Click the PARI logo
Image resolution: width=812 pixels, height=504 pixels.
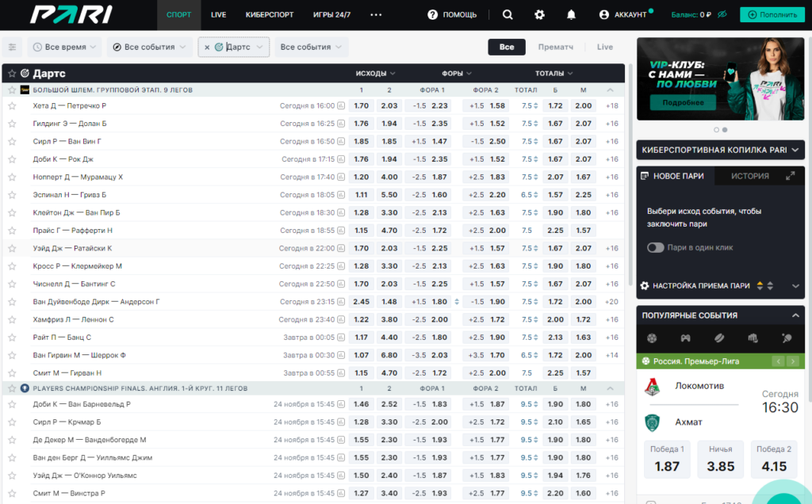click(71, 14)
